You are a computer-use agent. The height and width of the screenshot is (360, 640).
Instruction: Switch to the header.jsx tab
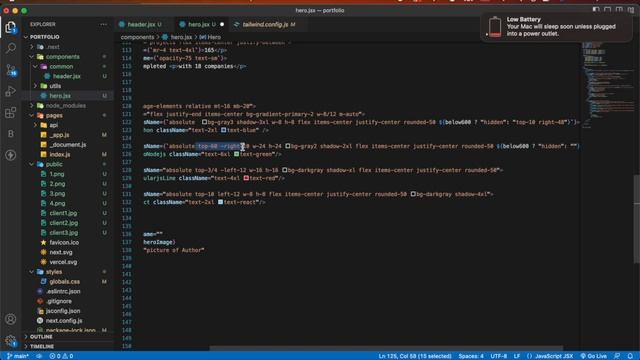141,24
